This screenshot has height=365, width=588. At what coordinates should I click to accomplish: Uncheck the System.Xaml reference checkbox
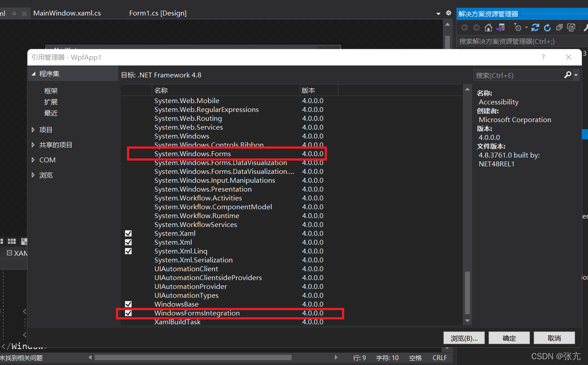(128, 233)
